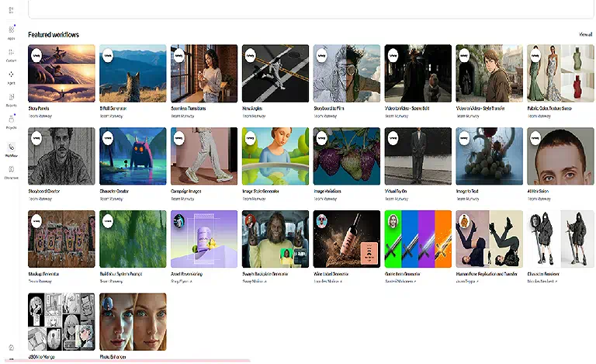The height and width of the screenshot is (364, 596).
Task: Open the Storyboard Creator sketch thumbnail
Action: (61, 156)
